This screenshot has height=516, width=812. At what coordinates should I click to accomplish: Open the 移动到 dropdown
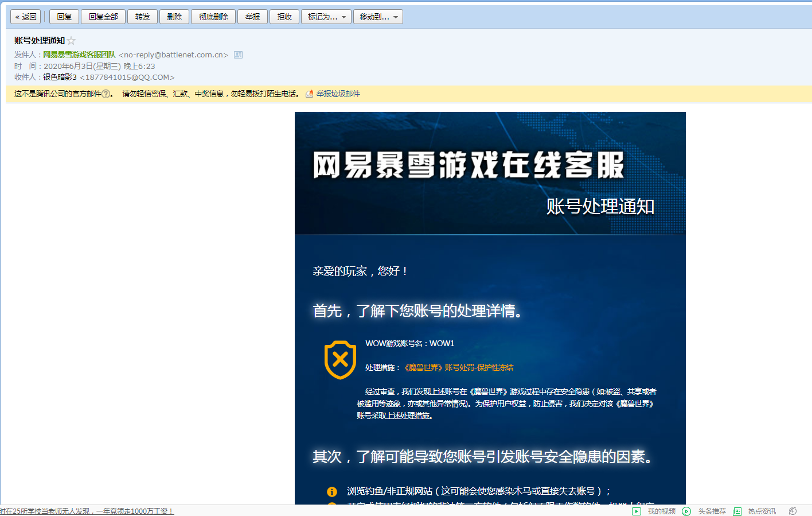378,17
